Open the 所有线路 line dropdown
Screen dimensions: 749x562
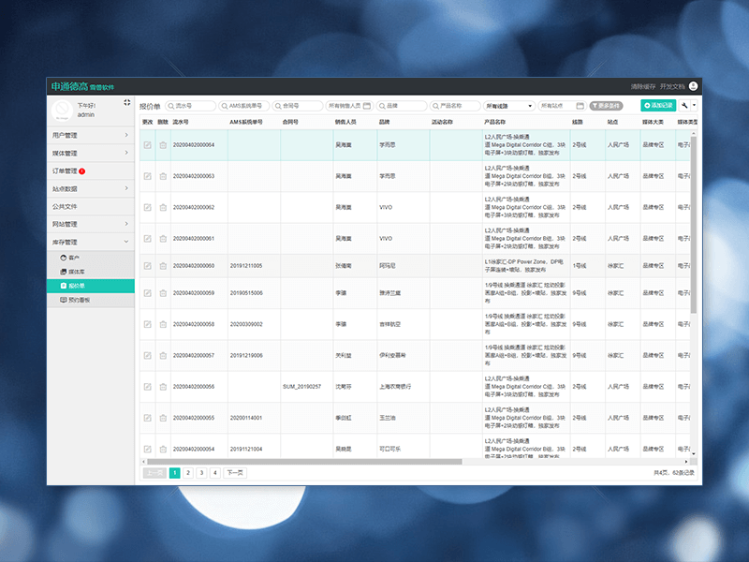(509, 106)
